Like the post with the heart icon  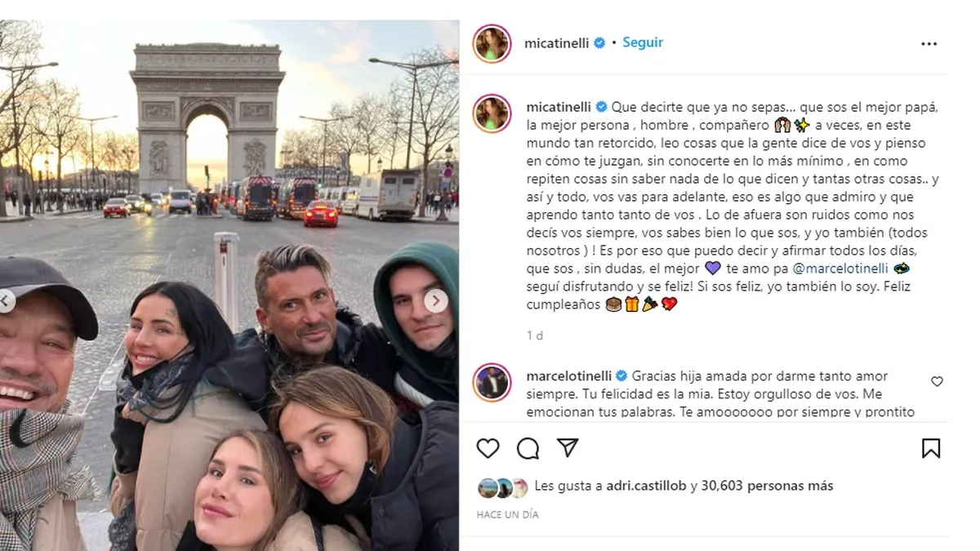488,448
